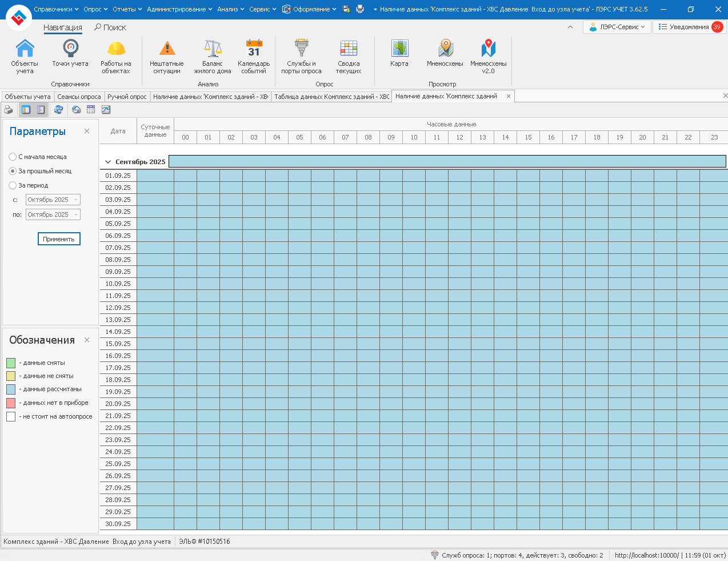The width and height of the screenshot is (728, 561).
Task: Select 'За прошлый месяц' radio option
Action: pos(13,171)
